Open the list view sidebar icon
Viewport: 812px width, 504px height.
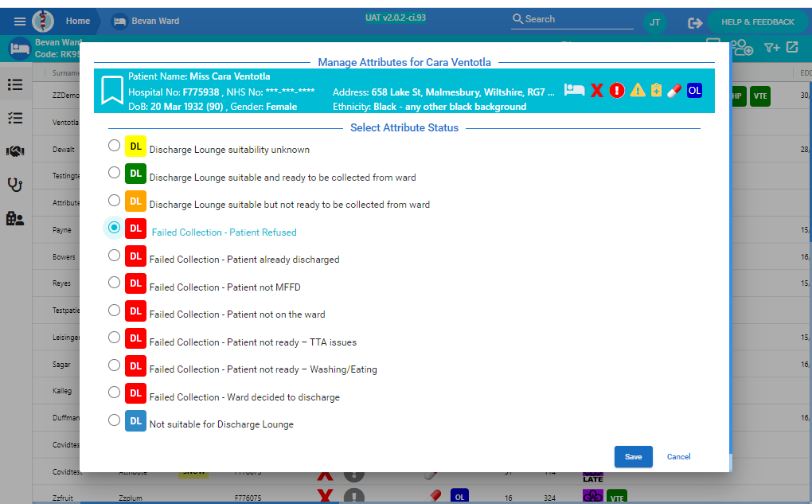point(15,84)
